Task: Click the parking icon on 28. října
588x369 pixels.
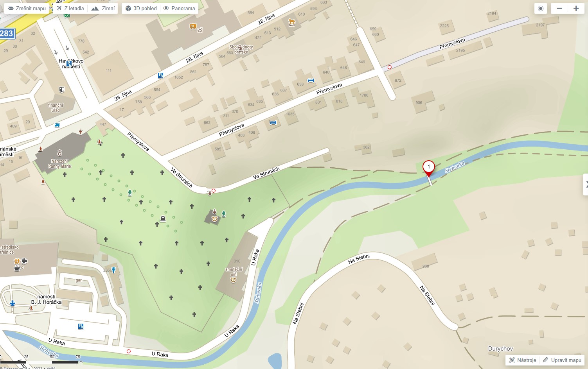Action: pyautogui.click(x=160, y=75)
